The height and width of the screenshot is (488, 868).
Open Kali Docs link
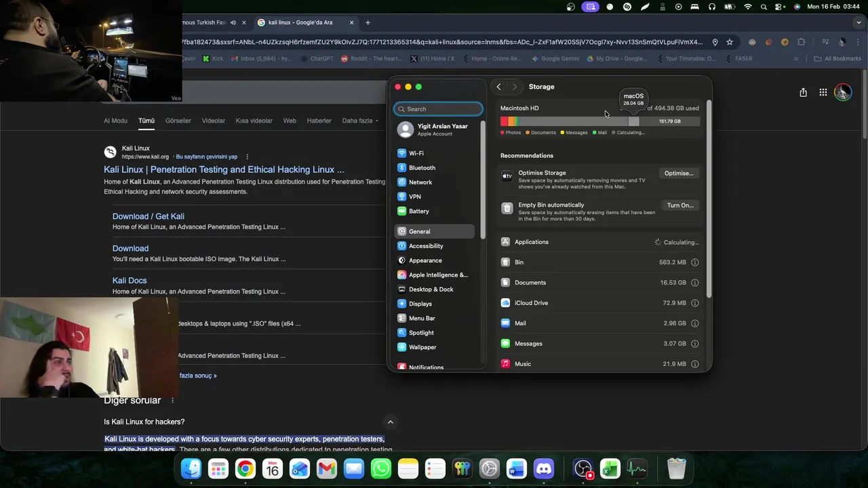130,281
